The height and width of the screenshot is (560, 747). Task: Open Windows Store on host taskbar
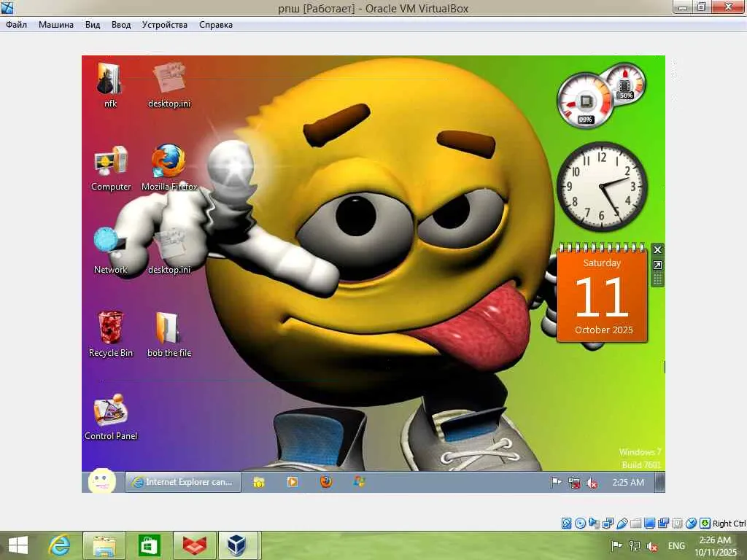pos(149,545)
